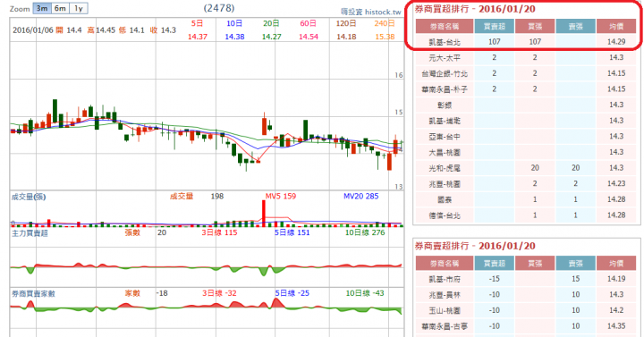The height and width of the screenshot is (337, 644).
Task: Click the 3日線 115 label in 主力買賣超
Action: tap(219, 232)
